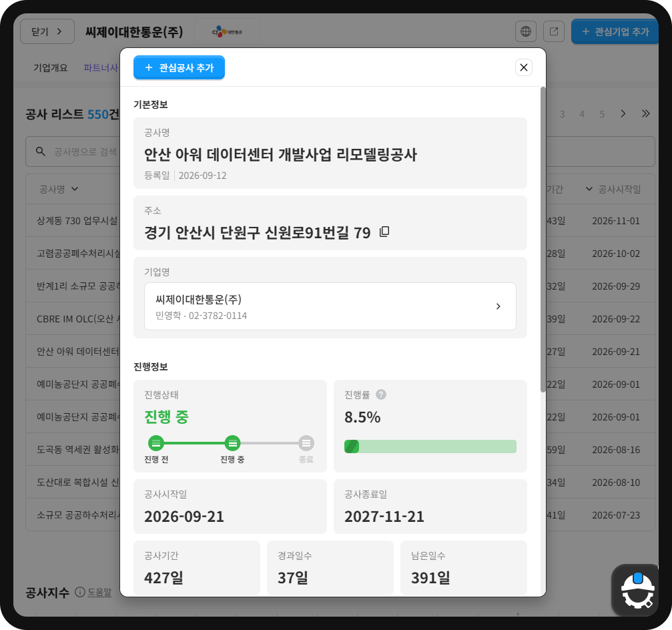Click the 2026-09-21 공사시작일 value

(x=184, y=517)
